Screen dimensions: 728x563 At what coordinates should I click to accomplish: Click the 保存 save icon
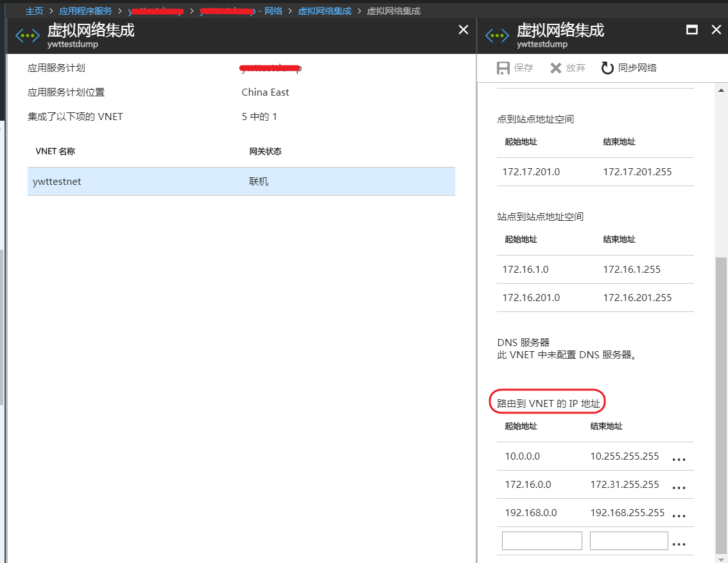tap(503, 68)
